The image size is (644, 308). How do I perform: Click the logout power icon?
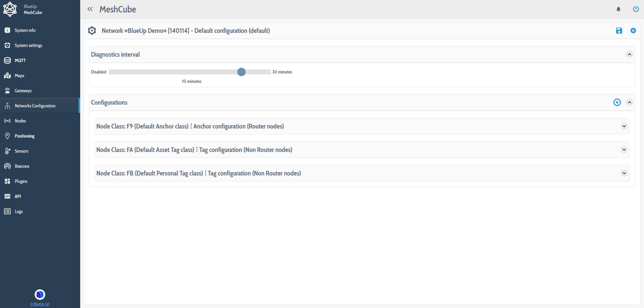(636, 9)
